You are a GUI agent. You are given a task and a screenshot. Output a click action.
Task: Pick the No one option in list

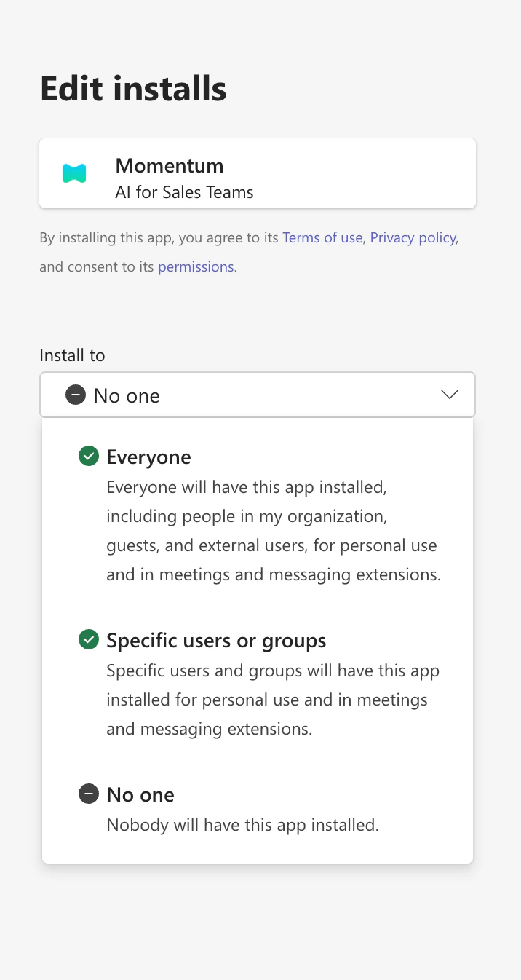(x=258, y=809)
